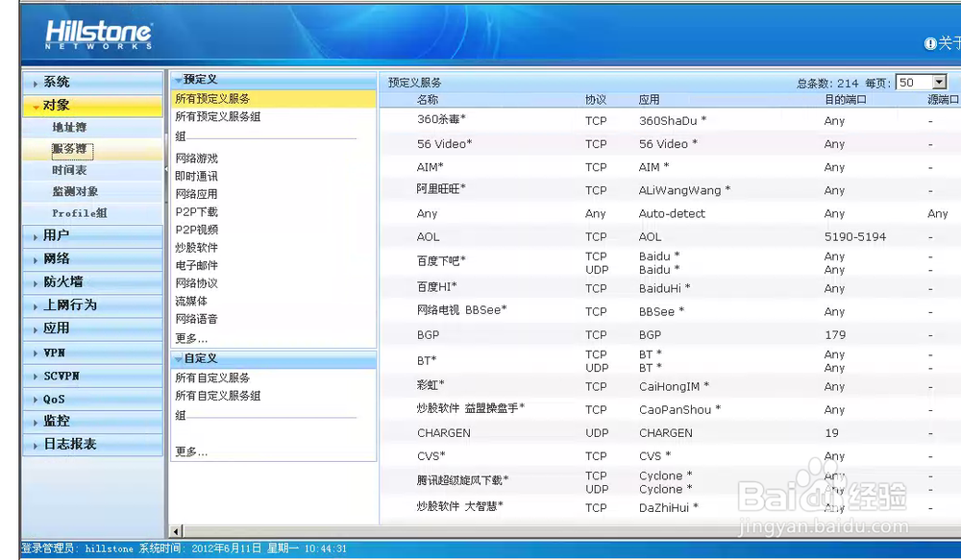
Task: Open the 网络协议 service group
Action: [x=197, y=283]
